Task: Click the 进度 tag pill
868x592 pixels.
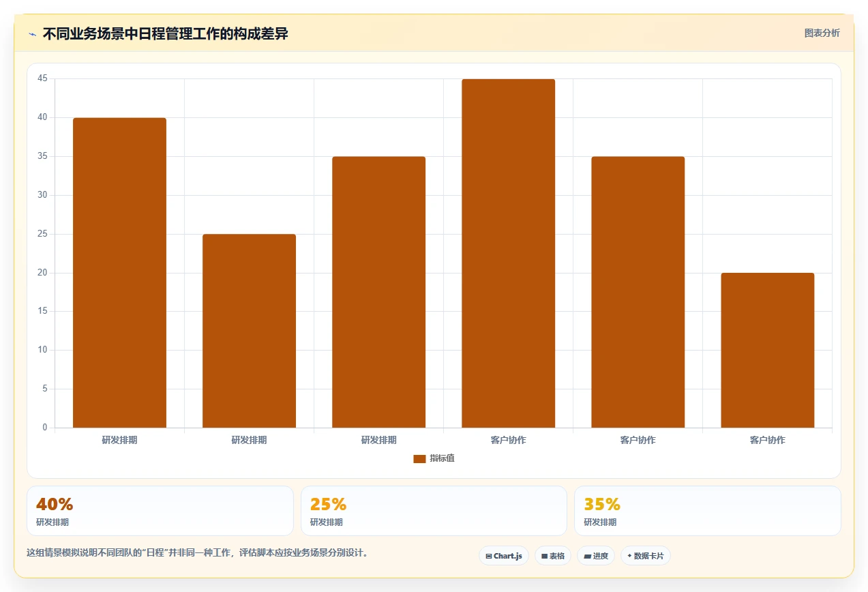Action: (x=596, y=556)
